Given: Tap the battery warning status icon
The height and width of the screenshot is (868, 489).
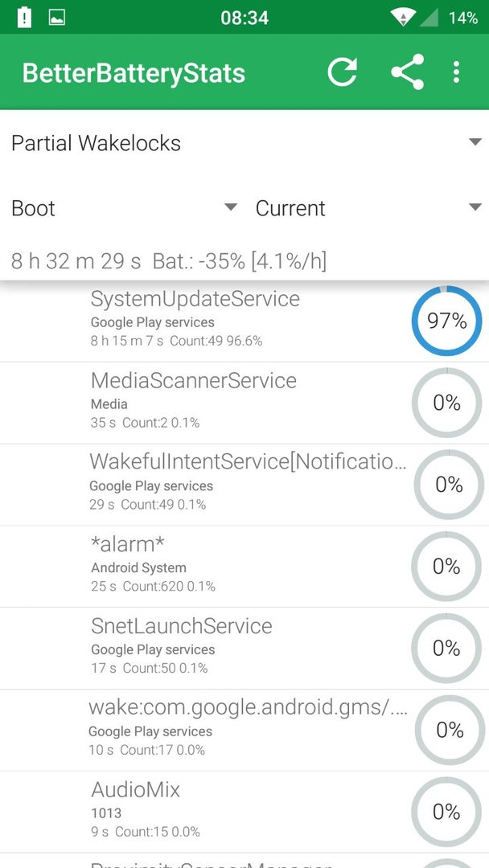Looking at the screenshot, I should click(24, 17).
